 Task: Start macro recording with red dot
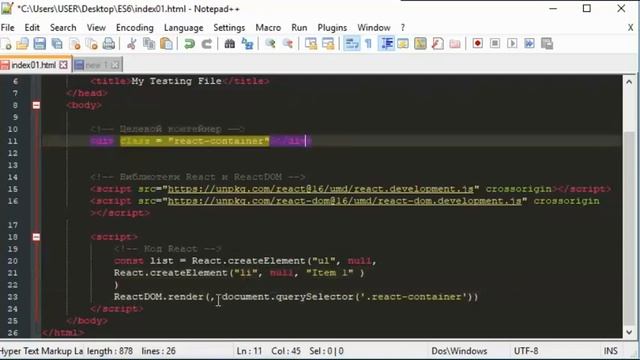[478, 43]
